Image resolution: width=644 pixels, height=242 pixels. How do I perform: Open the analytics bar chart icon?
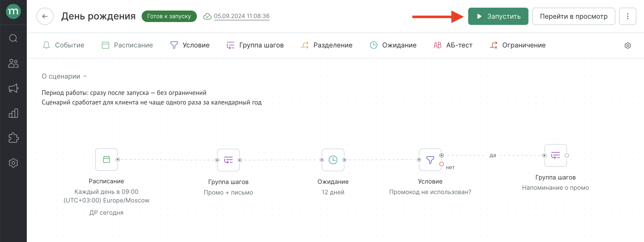pos(13,113)
